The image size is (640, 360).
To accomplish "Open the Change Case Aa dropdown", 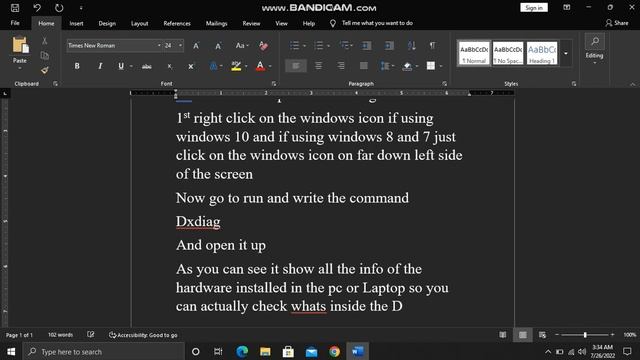I will coord(242,46).
